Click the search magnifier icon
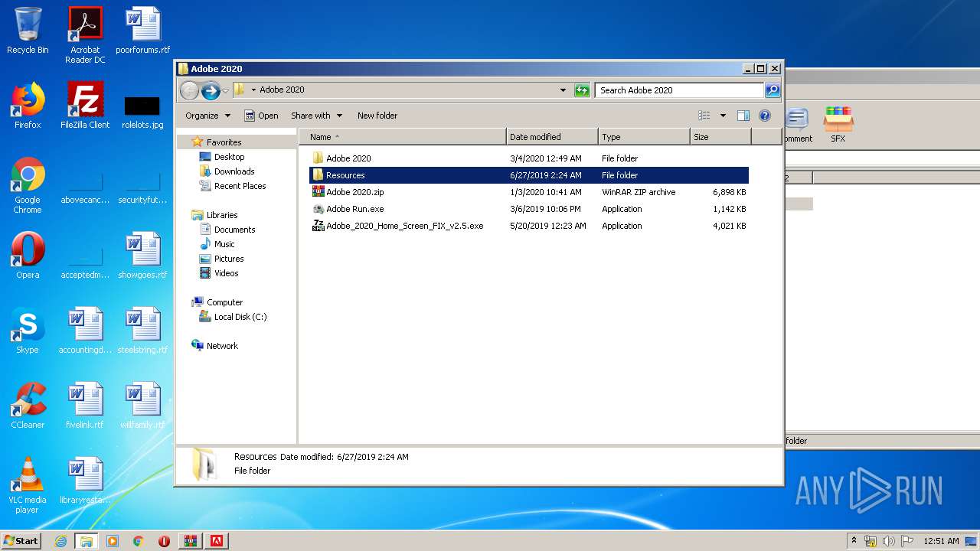Screen dimensions: 980x551 pyautogui.click(x=773, y=90)
